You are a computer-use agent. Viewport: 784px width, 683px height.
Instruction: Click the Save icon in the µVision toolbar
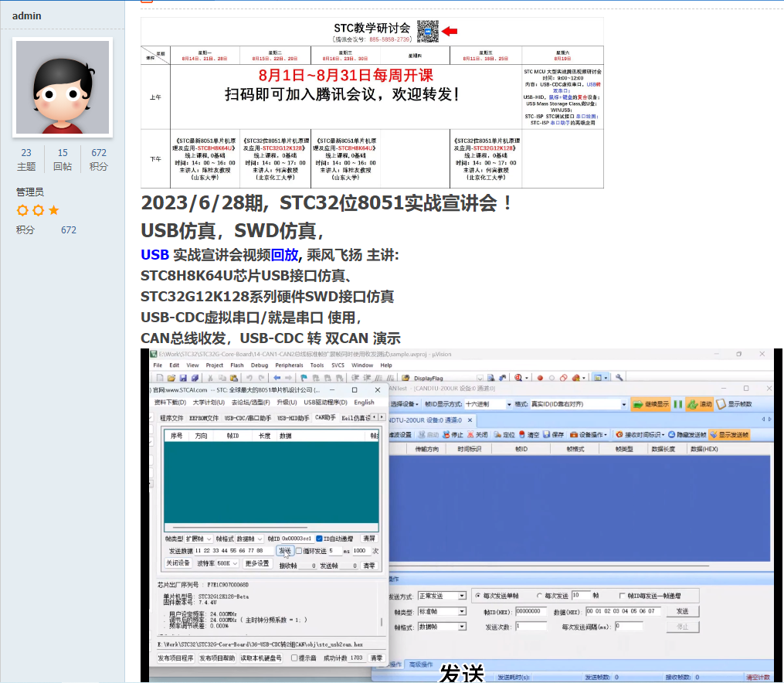point(183,378)
